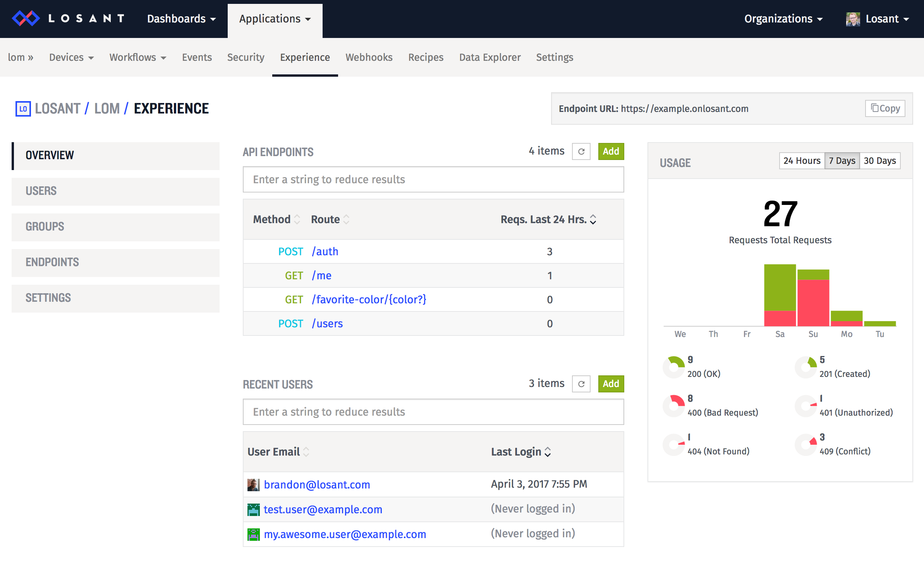Click the LO application badge icon in breadcrumb
The image size is (924, 571).
click(23, 109)
